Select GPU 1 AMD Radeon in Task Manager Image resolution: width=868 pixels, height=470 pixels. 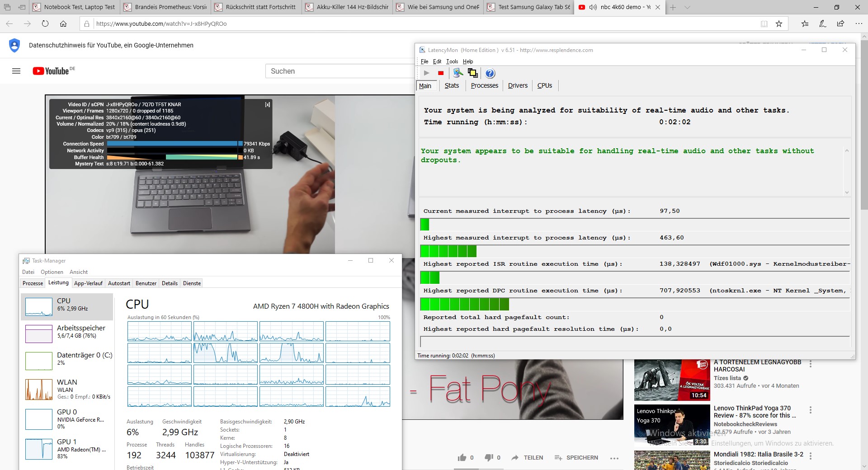click(x=67, y=448)
